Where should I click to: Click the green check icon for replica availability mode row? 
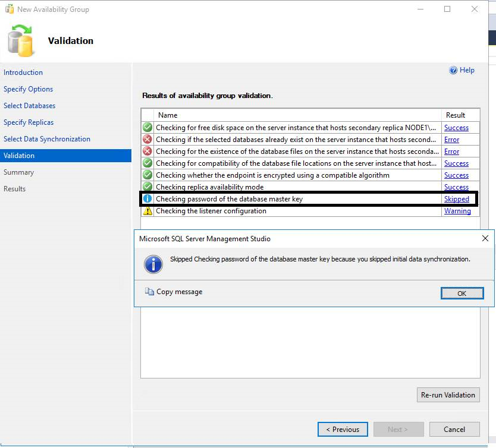point(147,187)
